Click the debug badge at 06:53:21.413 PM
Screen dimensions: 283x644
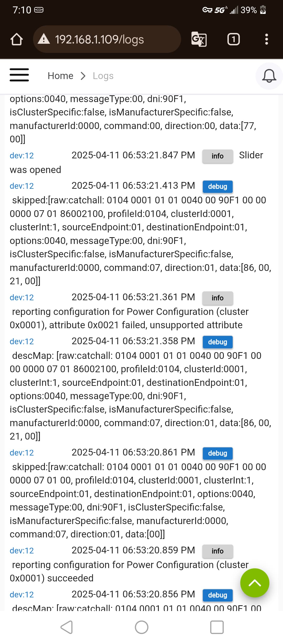(x=217, y=187)
